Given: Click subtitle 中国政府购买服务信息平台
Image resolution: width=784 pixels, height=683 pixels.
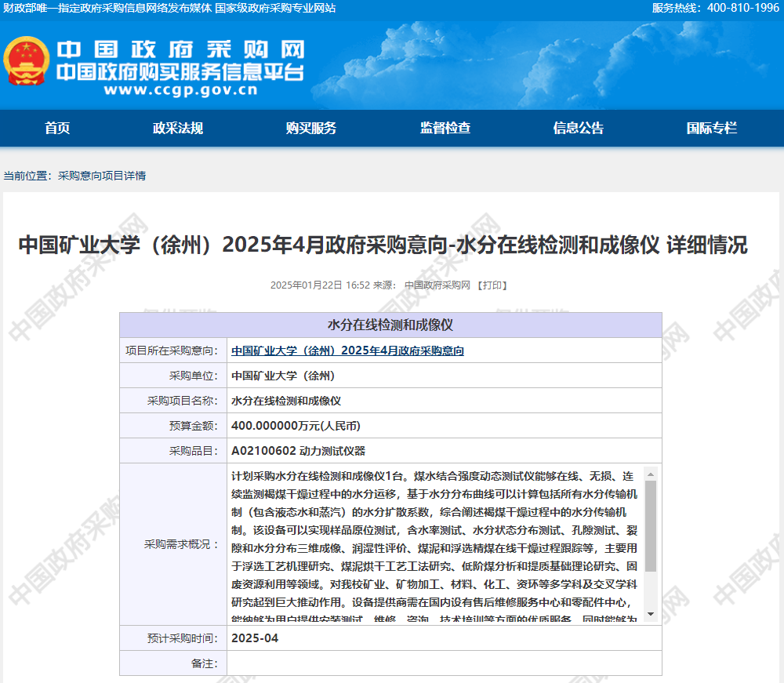Looking at the screenshot, I should (x=180, y=72).
